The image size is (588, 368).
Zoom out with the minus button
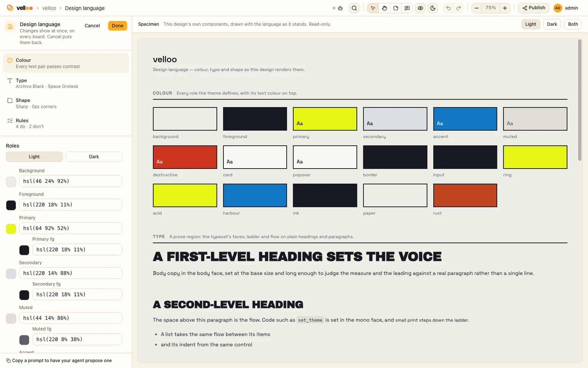click(477, 8)
